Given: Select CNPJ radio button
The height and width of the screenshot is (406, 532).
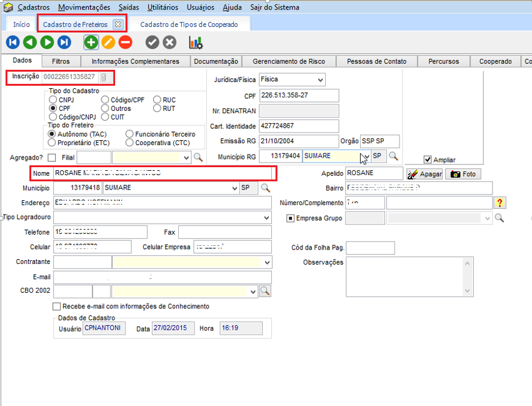Looking at the screenshot, I should point(53,100).
